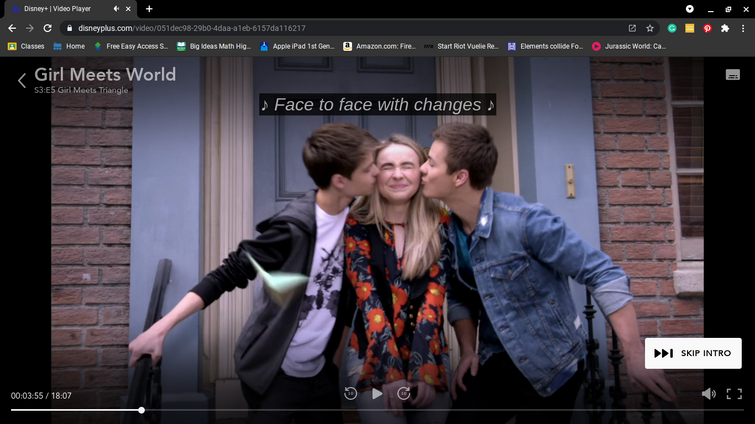755x424 pixels.
Task: Open Amazon.com Fire bookmark
Action: 379,46
